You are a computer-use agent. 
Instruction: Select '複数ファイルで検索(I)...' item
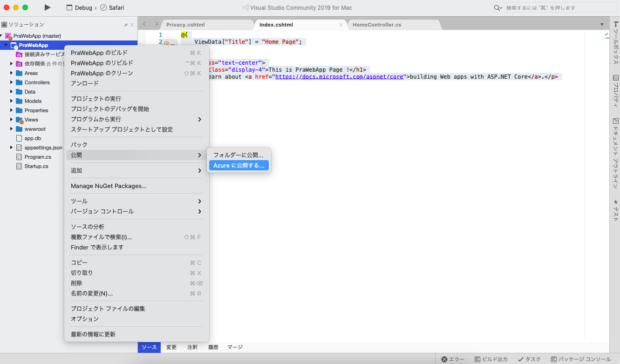click(x=136, y=237)
